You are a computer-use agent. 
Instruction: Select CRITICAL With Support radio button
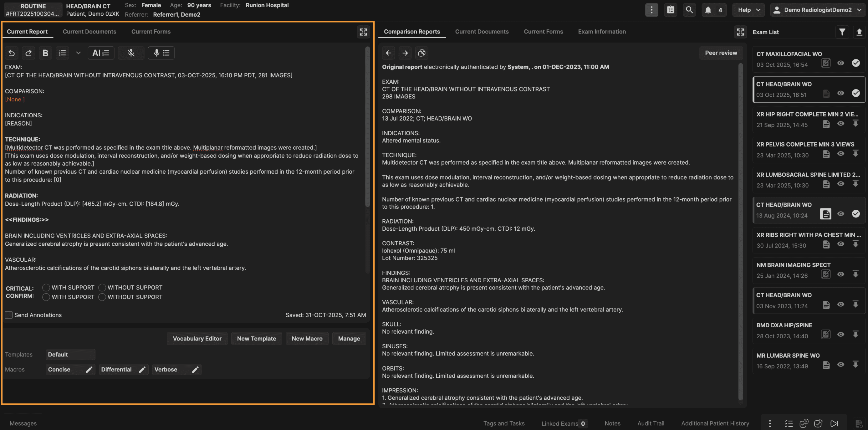[46, 288]
